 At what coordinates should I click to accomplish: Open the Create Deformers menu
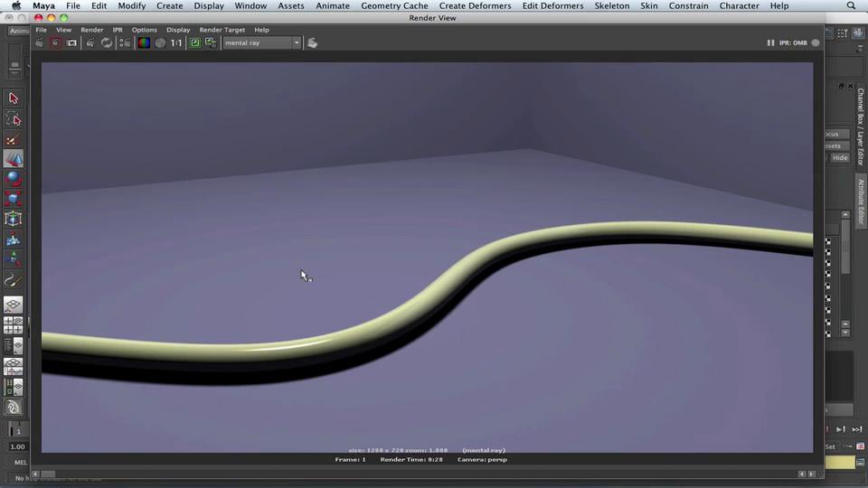click(475, 5)
